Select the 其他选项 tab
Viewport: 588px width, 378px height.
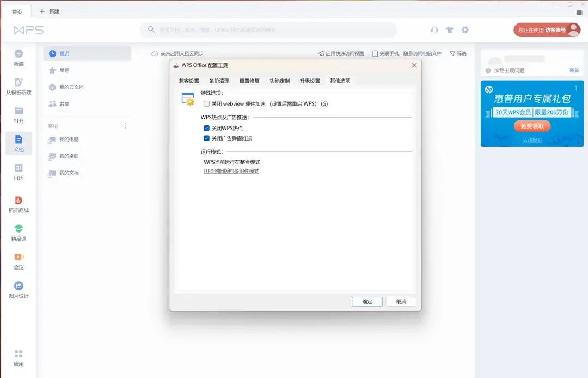point(340,80)
